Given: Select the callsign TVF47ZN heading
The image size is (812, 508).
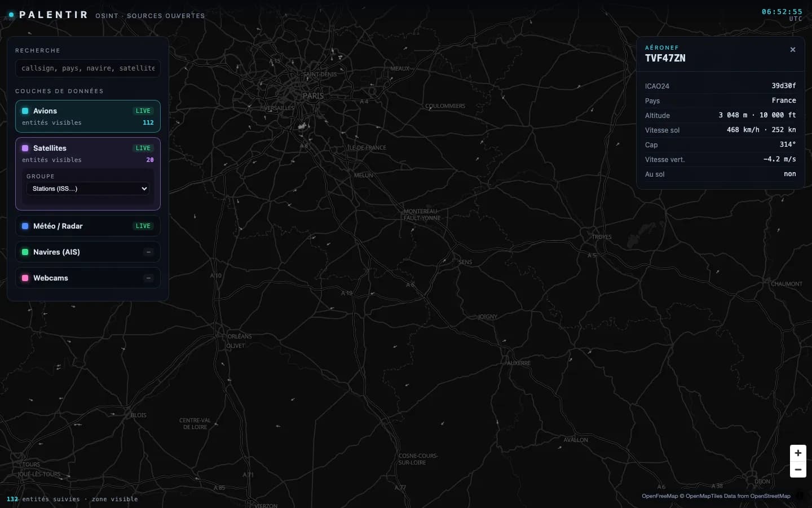Looking at the screenshot, I should pos(665,58).
